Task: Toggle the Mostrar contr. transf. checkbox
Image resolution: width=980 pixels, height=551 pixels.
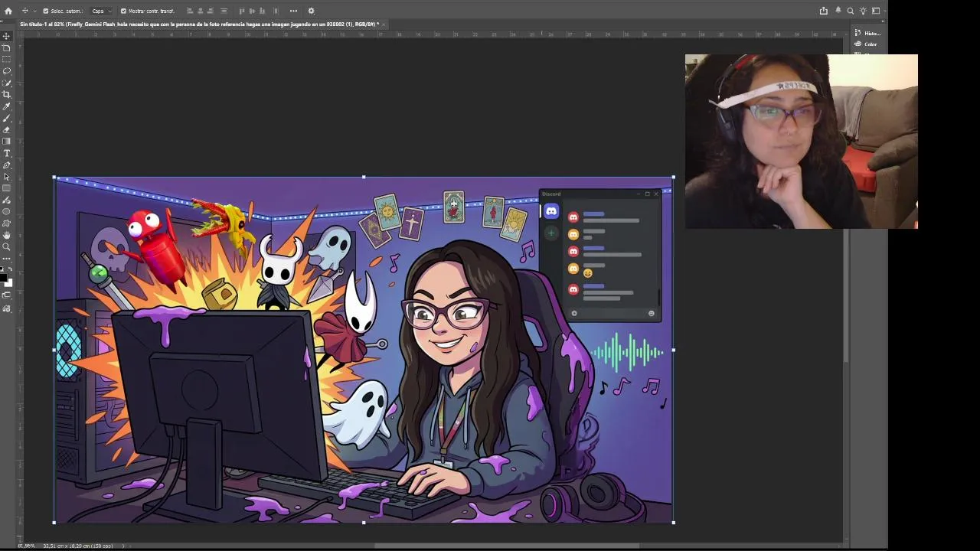Action: (123, 11)
